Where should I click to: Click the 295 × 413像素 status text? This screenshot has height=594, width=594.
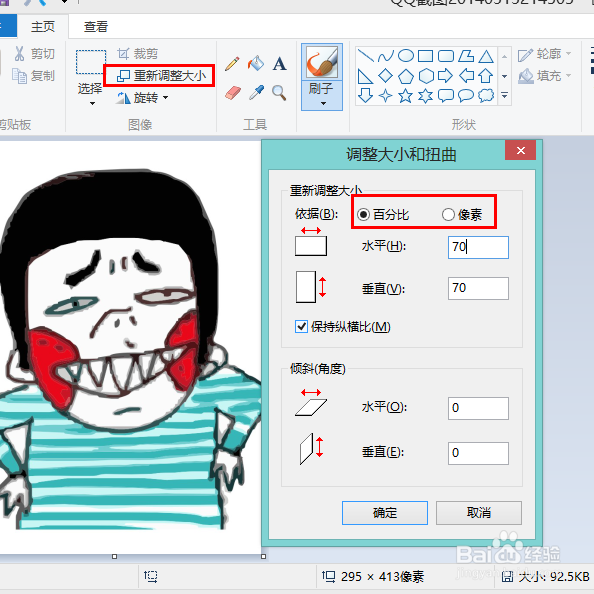point(382,577)
